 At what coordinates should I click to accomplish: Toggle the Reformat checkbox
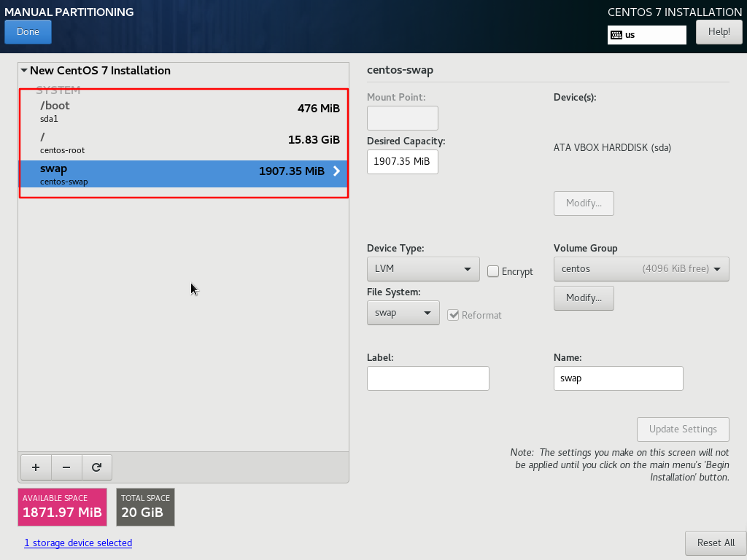[453, 315]
